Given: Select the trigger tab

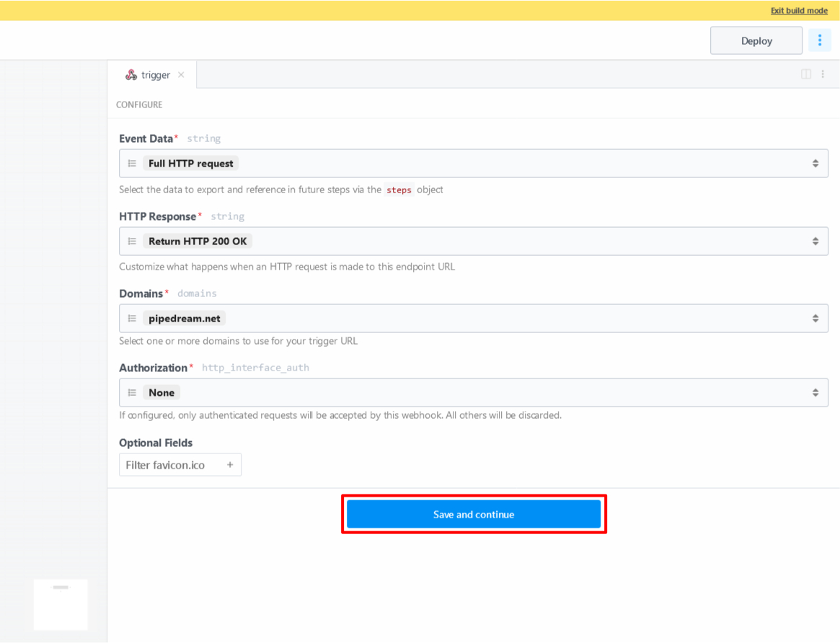Looking at the screenshot, I should click(x=152, y=75).
